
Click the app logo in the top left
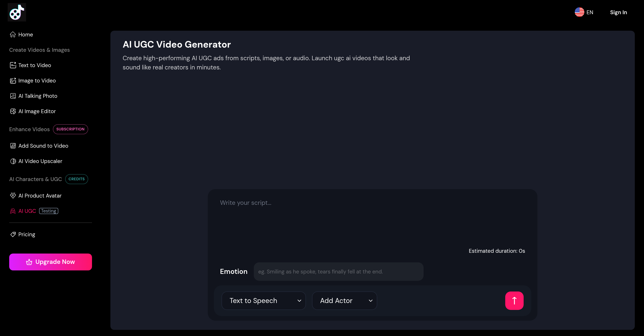coord(17,12)
